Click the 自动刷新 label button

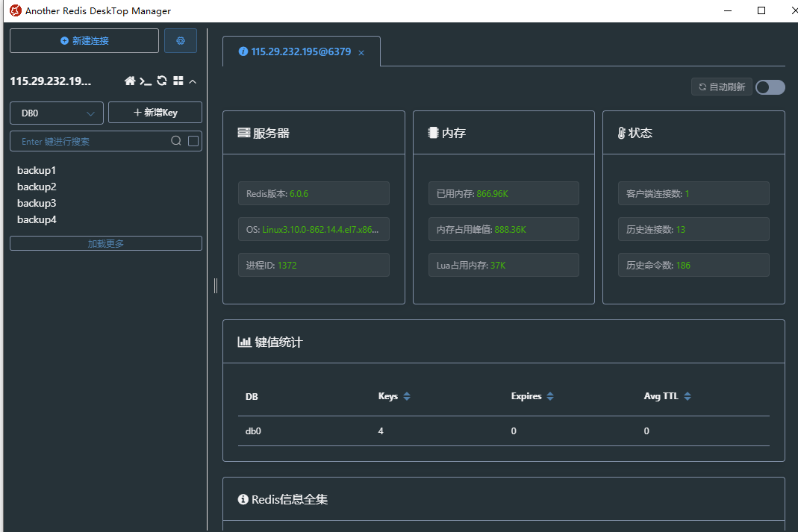pyautogui.click(x=722, y=87)
